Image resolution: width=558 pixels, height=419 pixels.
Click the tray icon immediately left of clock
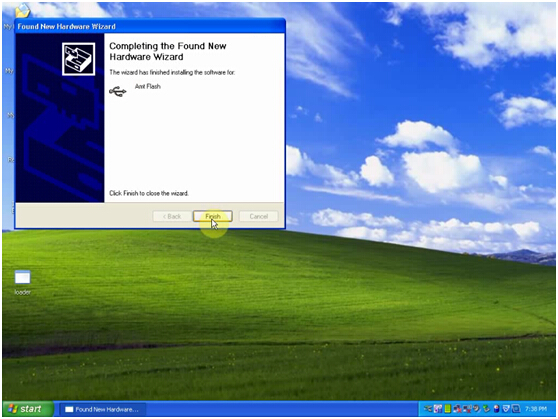[x=516, y=408]
